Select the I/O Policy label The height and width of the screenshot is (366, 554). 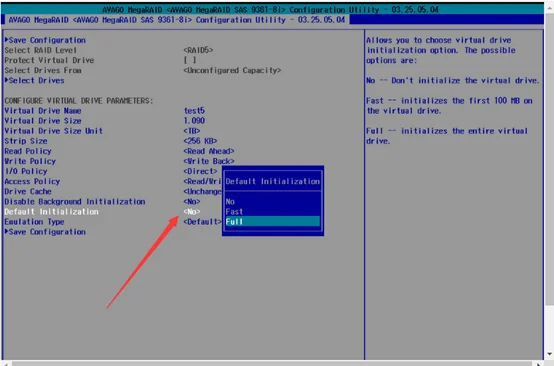[x=26, y=171]
